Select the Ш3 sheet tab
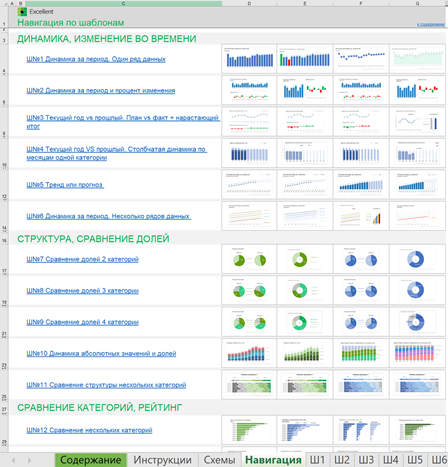This screenshot has height=467, width=448. pos(366,460)
